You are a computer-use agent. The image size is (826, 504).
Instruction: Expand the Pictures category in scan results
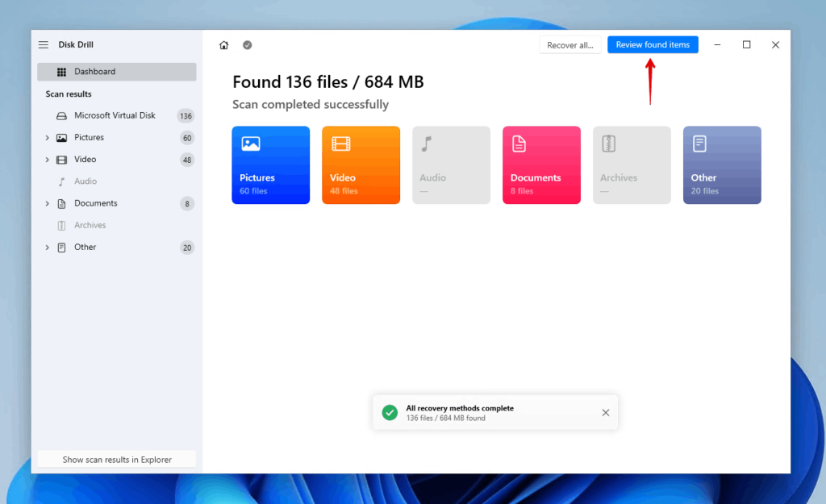[47, 137]
